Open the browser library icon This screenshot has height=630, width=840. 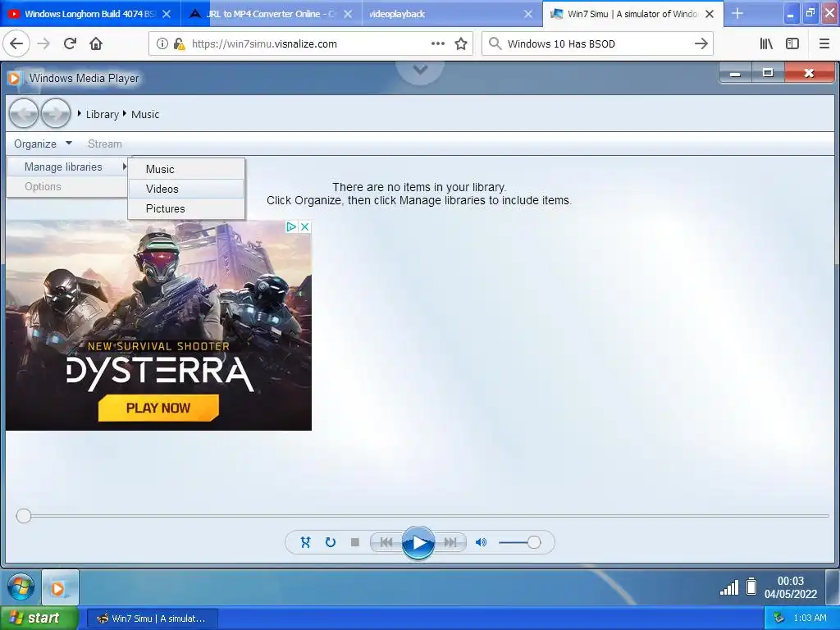766,44
